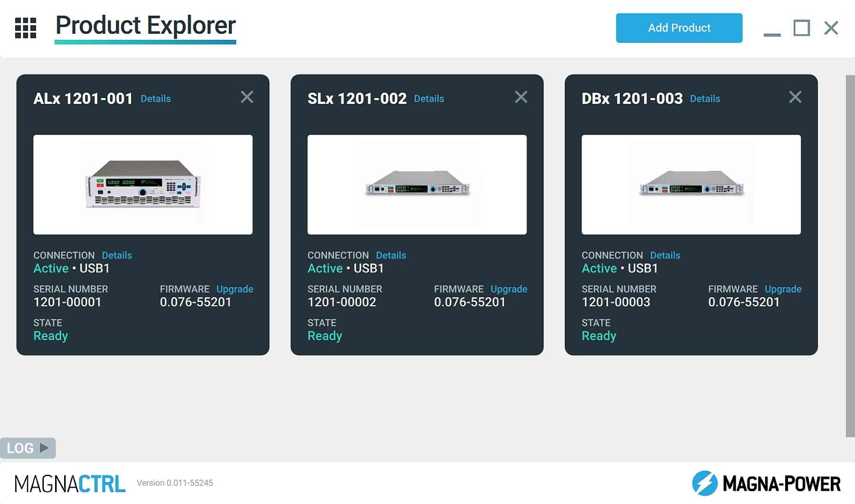Click Ready state on SLx 1201-002 card
This screenshot has height=504, width=855.
click(x=325, y=336)
